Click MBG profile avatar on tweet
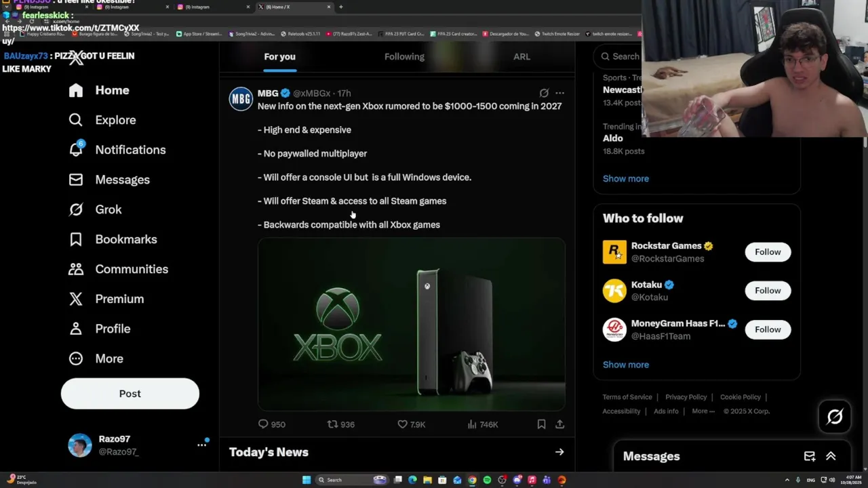 click(x=241, y=99)
